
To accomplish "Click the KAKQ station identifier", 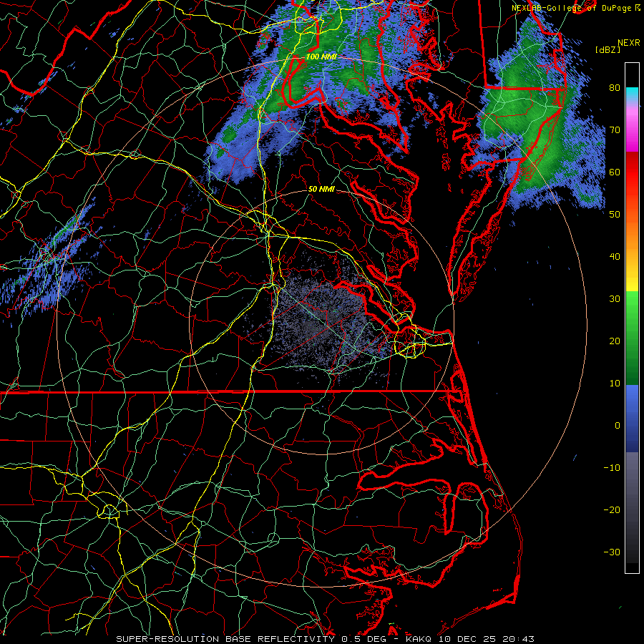I will pos(419,639).
